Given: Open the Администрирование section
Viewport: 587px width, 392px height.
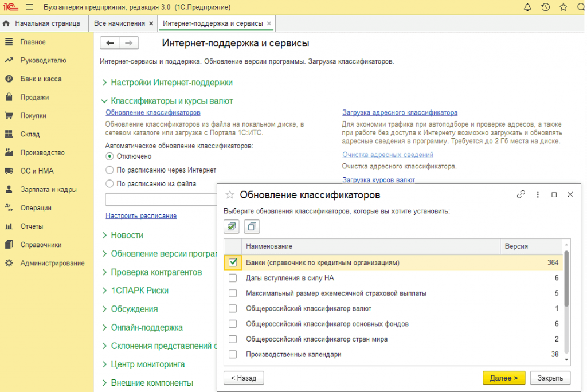Looking at the screenshot, I should click(x=52, y=263).
